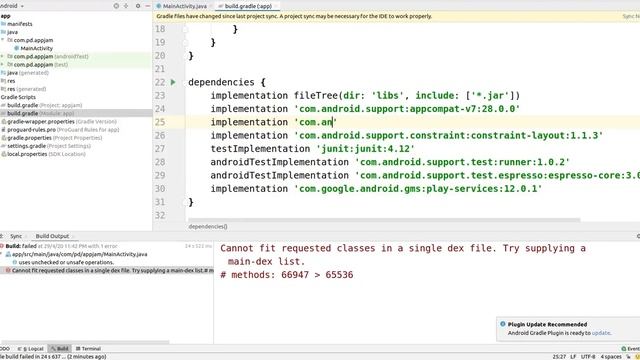Click dependencies{} breadcrumb below editor
The height and width of the screenshot is (360, 640).
coord(208,227)
